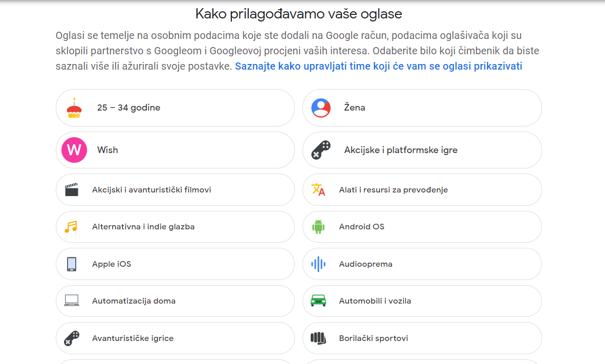
Task: Select the 'Automobili i vozila' interest
Action: 375,301
